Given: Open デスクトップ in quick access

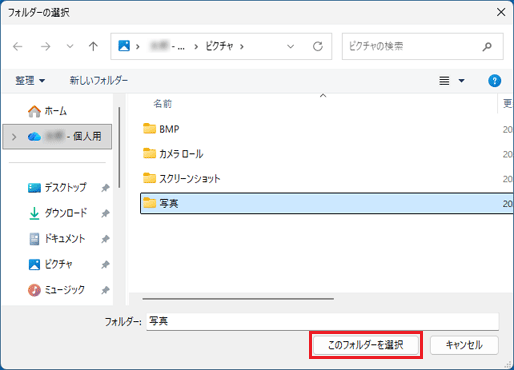Looking at the screenshot, I should click(x=57, y=187).
